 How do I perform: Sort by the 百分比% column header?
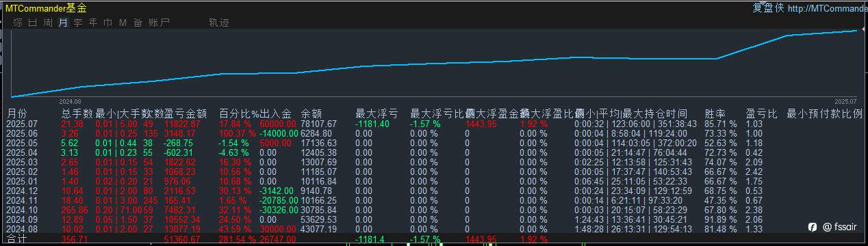pos(239,113)
